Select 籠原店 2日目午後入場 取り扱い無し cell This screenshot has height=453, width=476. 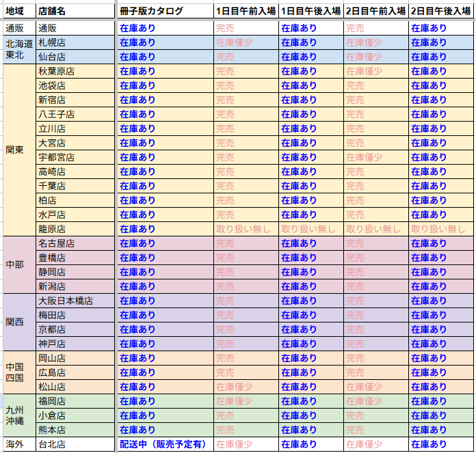(441, 229)
